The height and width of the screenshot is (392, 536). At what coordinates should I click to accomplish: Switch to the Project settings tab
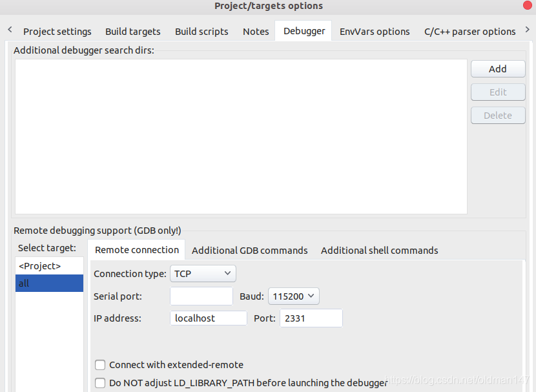point(57,31)
